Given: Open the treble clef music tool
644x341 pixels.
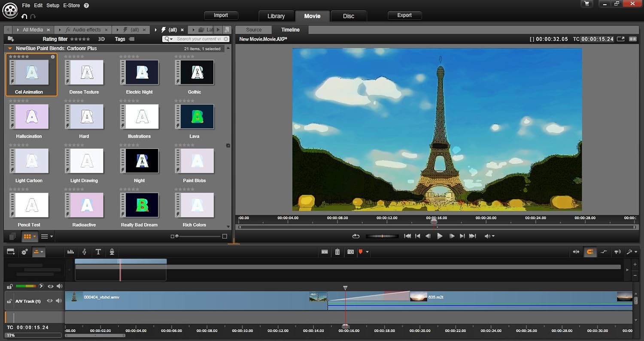Looking at the screenshot, I should [84, 252].
